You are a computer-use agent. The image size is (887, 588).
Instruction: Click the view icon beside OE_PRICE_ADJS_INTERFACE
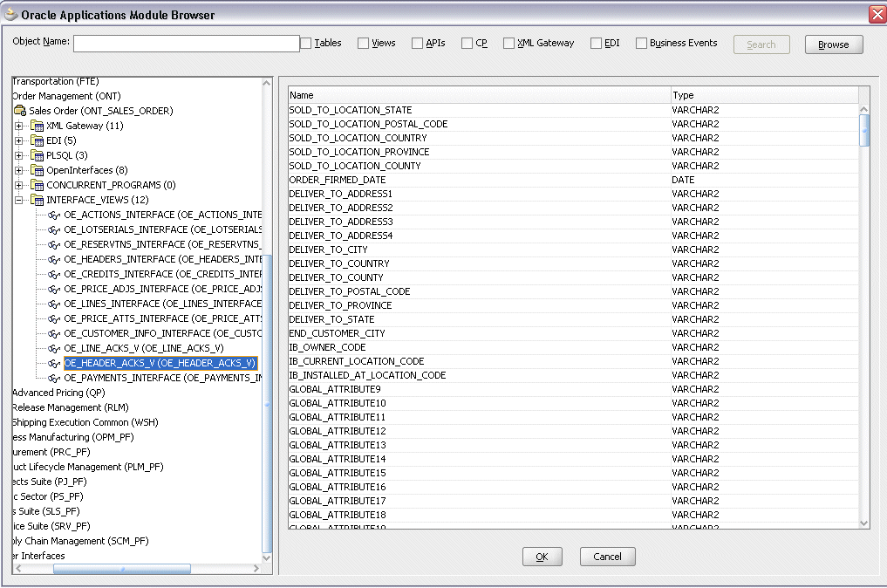point(54,289)
